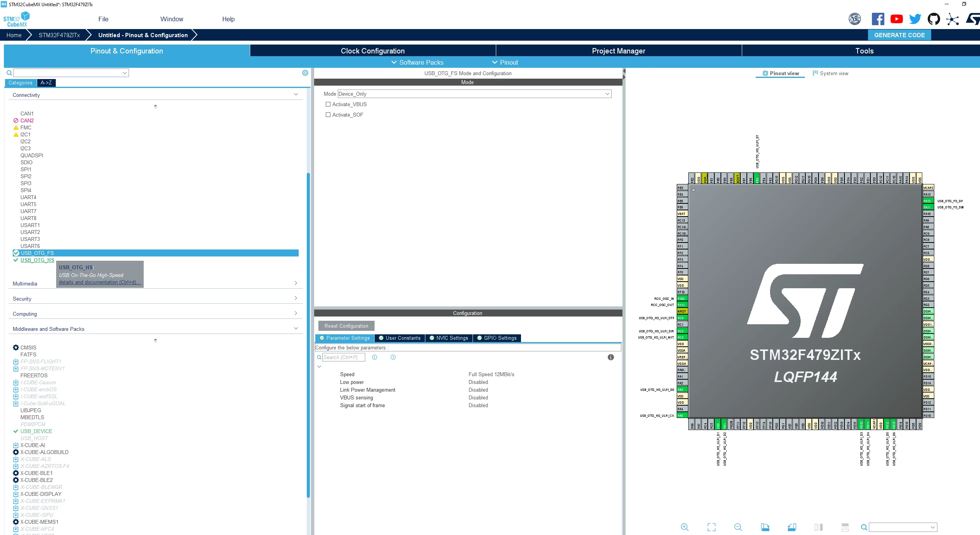The image size is (980, 535).
Task: Click the Reset Configuration button
Action: (x=346, y=326)
